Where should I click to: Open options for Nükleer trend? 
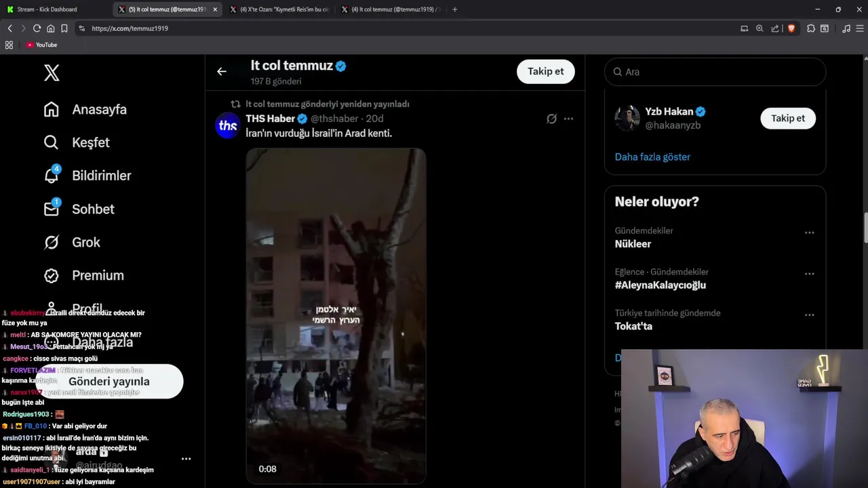809,232
